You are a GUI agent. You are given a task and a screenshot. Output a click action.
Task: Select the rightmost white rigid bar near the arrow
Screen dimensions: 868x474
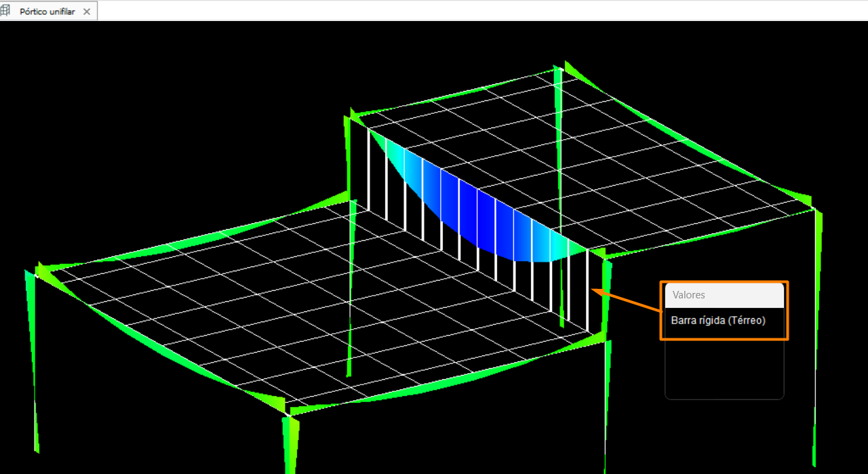[587, 292]
